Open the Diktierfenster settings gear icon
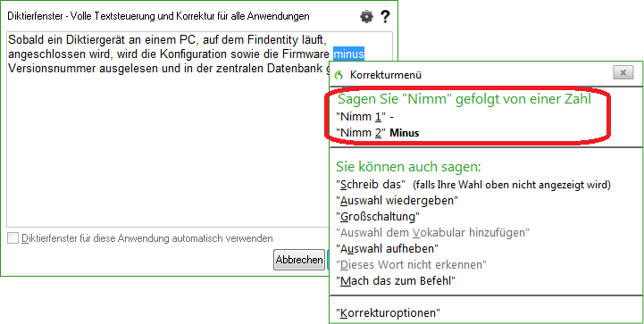The width and height of the screenshot is (644, 324). click(x=366, y=16)
